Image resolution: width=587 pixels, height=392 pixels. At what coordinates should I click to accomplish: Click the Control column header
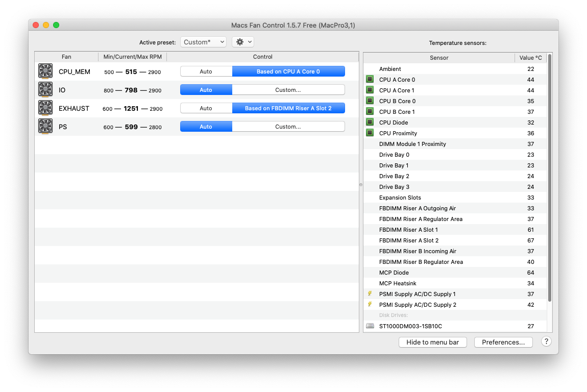262,57
